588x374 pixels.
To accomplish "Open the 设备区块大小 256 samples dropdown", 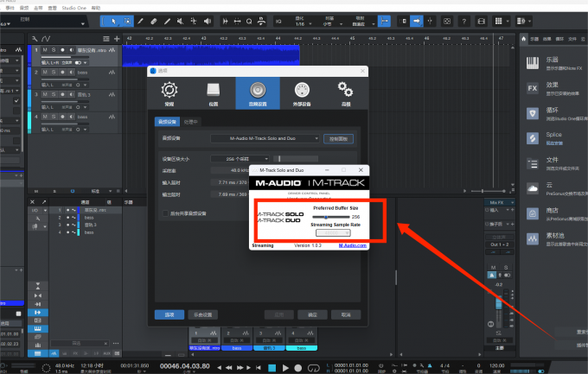I will 240,159.
